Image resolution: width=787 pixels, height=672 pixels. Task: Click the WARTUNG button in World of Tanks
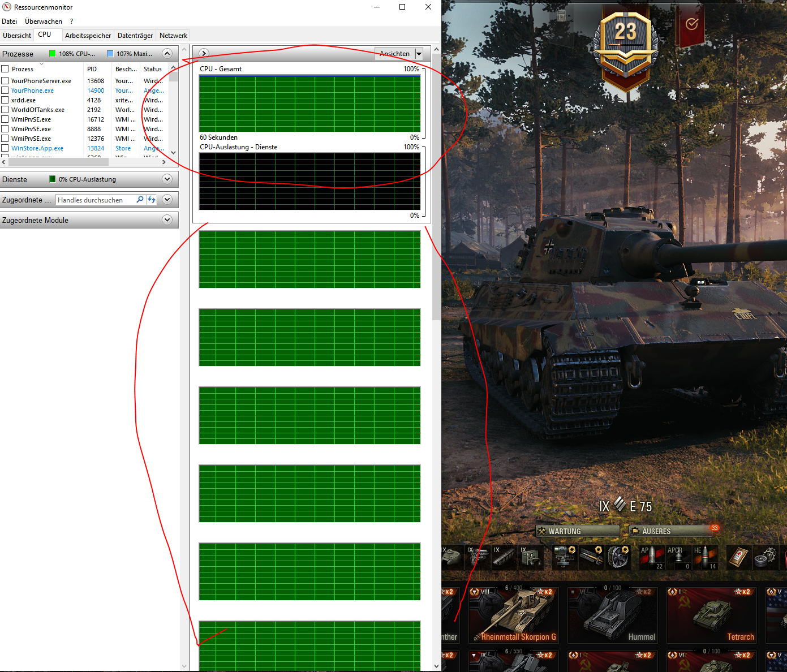point(578,531)
